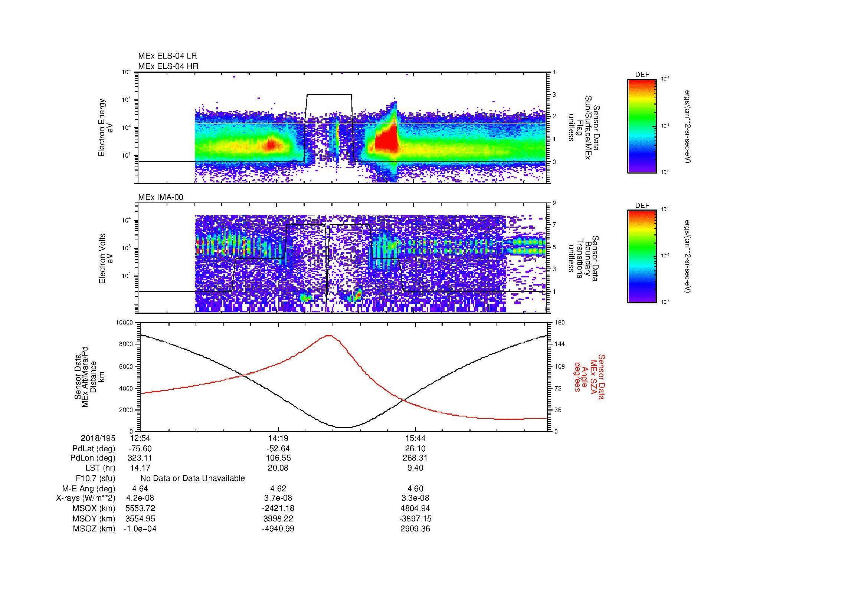The height and width of the screenshot is (613, 868).
Task: Click the lower color bar units label
Action: (687, 257)
